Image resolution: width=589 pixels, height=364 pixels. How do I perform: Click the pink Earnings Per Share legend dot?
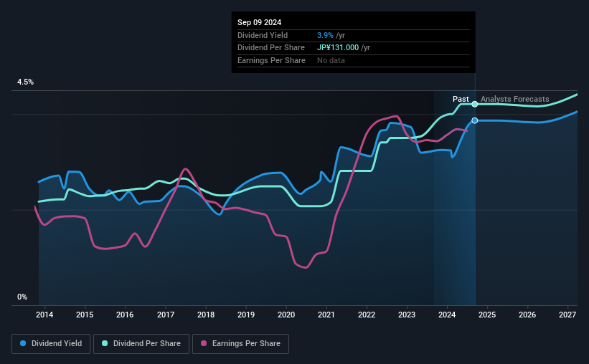[x=204, y=343]
